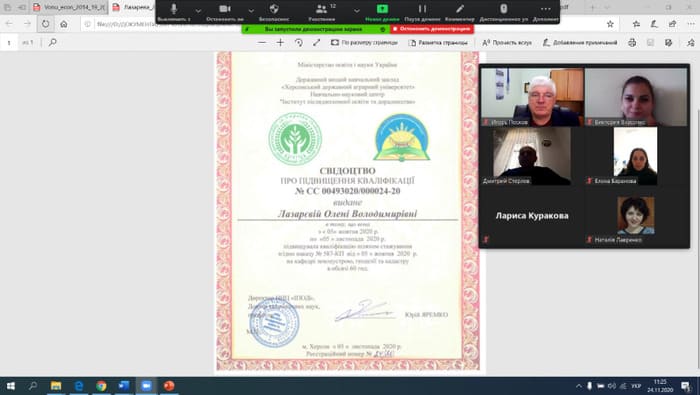Click the Fit to page button

click(364, 42)
